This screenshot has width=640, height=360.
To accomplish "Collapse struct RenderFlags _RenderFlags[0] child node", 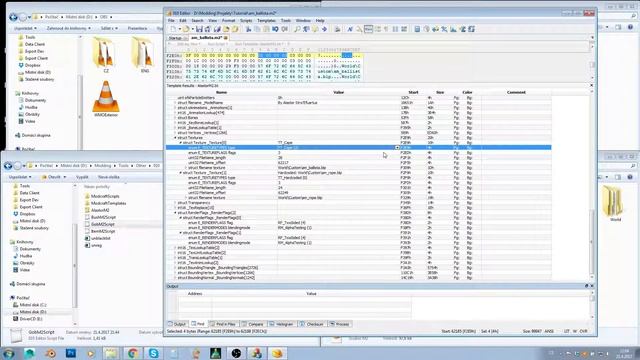I will 181,218.
